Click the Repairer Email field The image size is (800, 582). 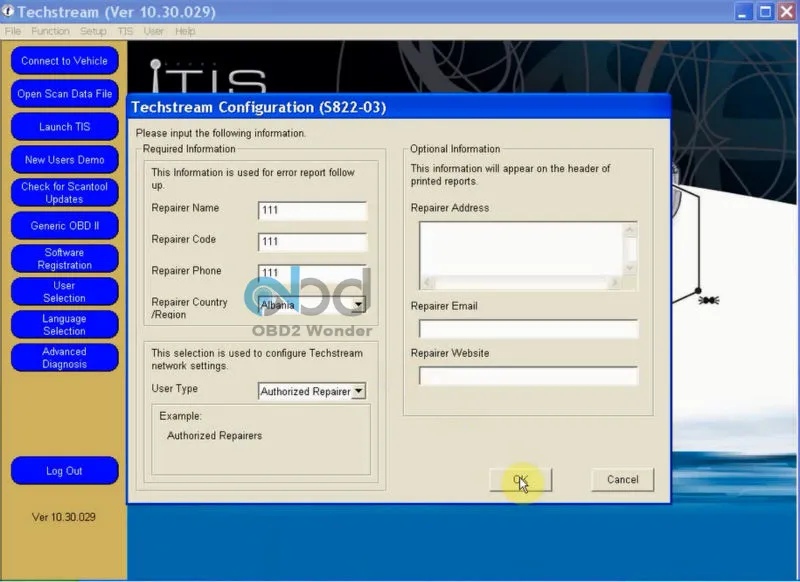[529, 329]
